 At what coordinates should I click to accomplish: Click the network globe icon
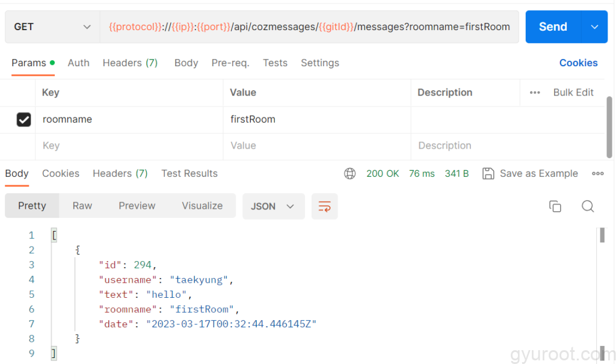tap(350, 174)
